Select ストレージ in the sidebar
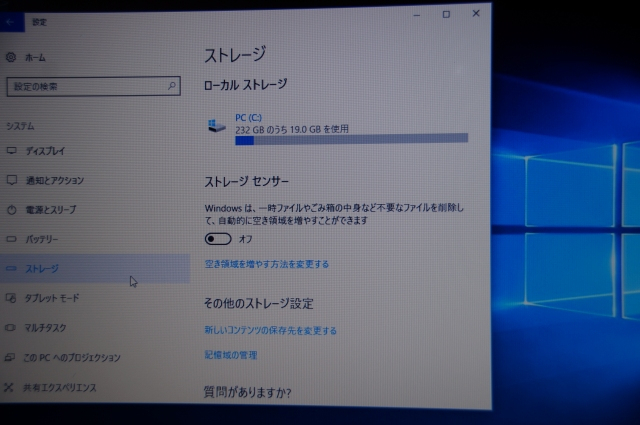Screen dimensions: 640x425 [42, 268]
